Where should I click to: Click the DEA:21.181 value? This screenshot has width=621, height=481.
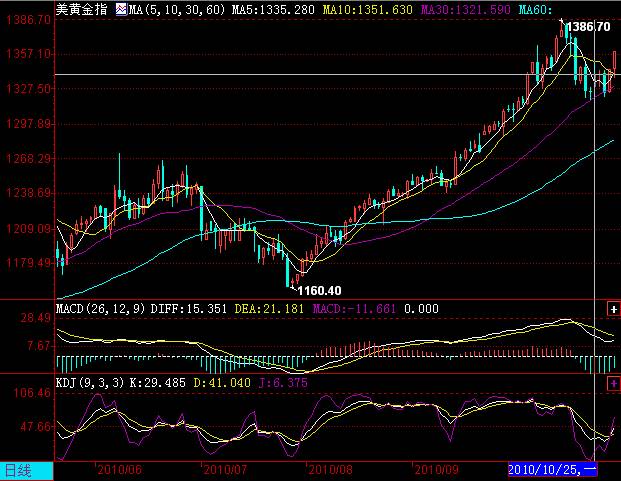click(x=269, y=309)
